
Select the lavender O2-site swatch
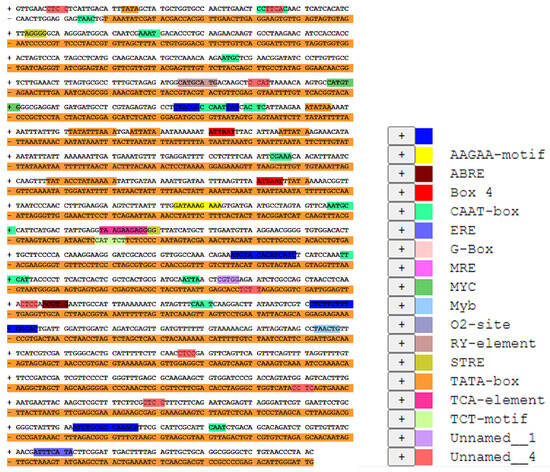click(424, 325)
